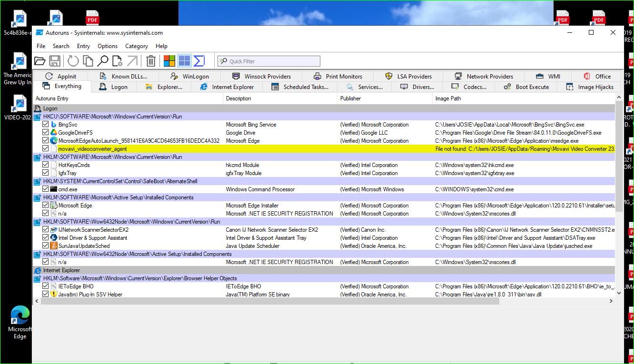
Task: Toggle the hide Microsoft entries colored logo icon
Action: click(169, 61)
